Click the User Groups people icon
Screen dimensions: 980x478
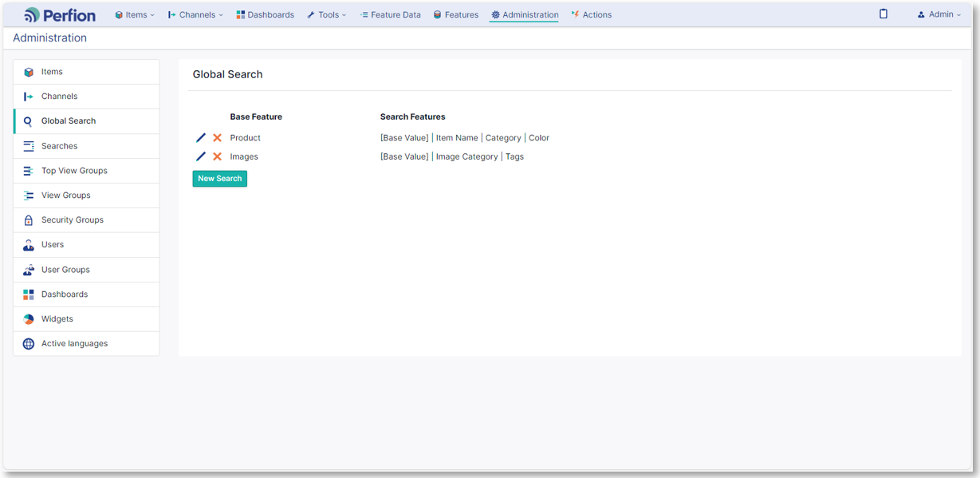click(29, 270)
